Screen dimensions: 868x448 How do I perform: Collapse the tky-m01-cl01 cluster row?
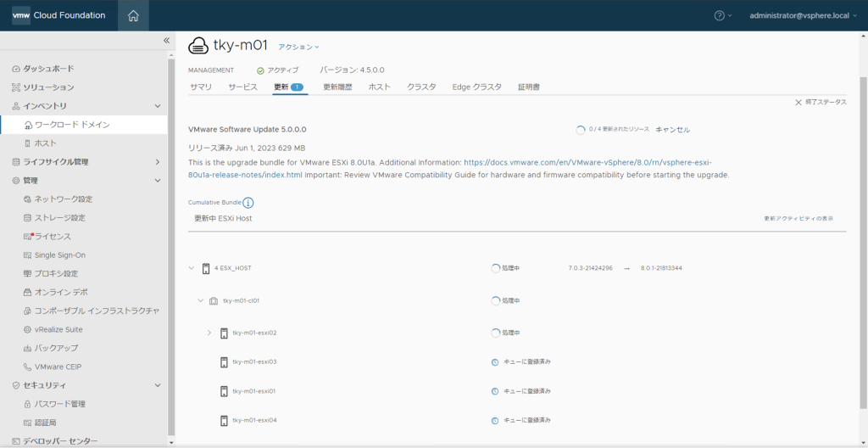(x=201, y=300)
